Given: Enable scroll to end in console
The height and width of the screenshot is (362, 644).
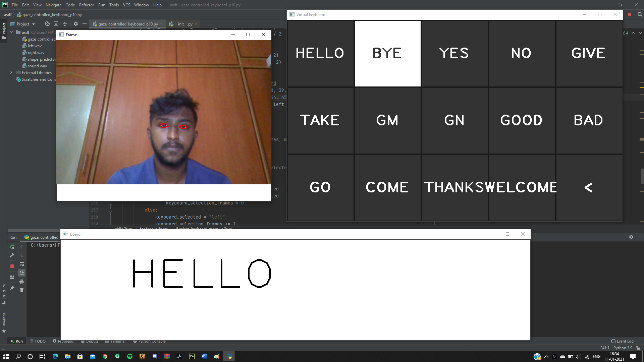Looking at the screenshot, I should click(x=22, y=273).
